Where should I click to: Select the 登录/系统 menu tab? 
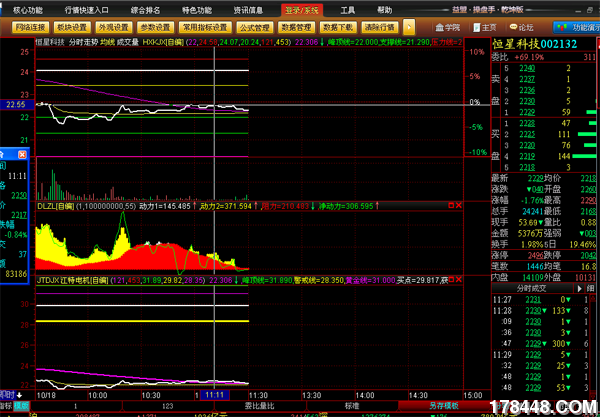click(302, 10)
